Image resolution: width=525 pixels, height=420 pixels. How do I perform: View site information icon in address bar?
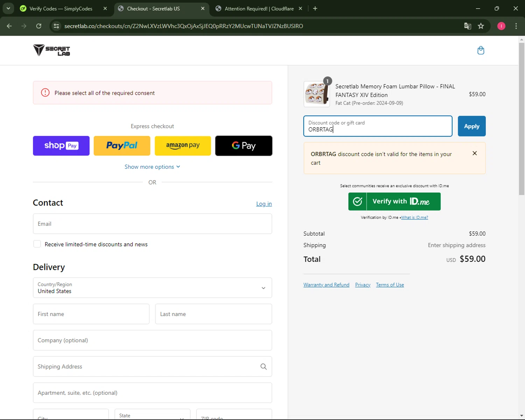56,26
